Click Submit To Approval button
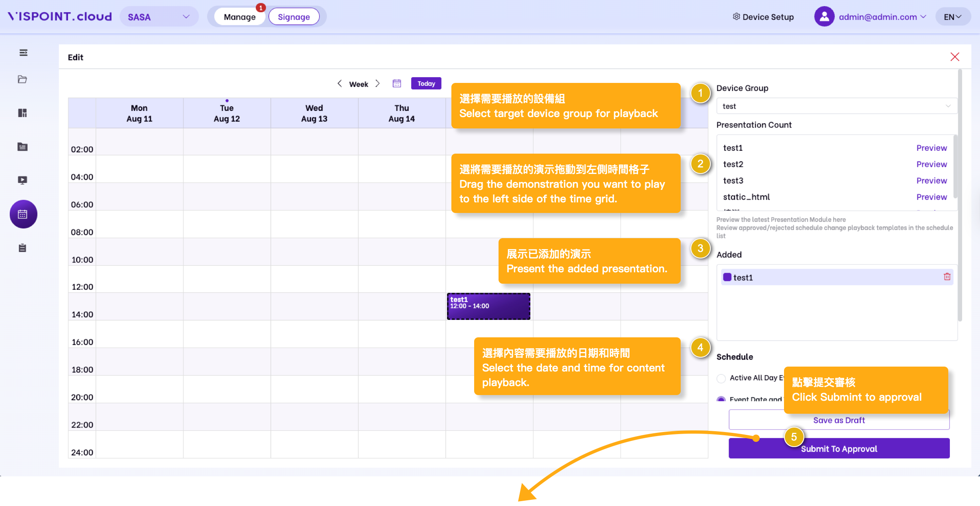 tap(838, 449)
